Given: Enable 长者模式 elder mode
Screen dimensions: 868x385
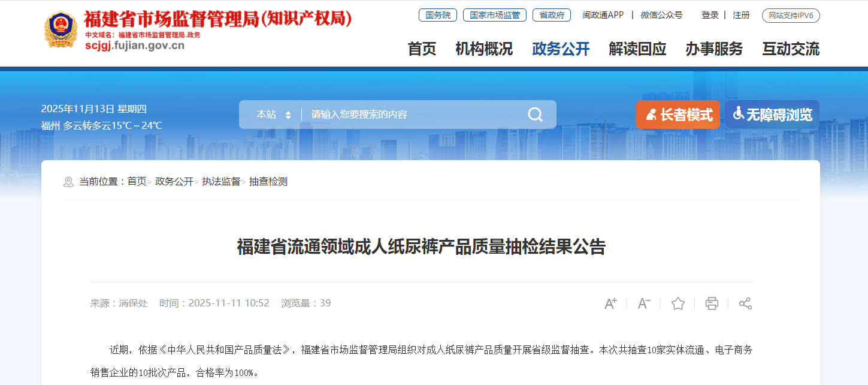Looking at the screenshot, I should [x=678, y=115].
